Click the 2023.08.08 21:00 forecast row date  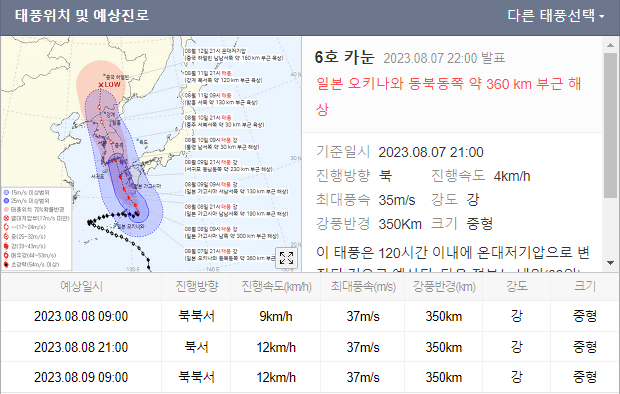pyautogui.click(x=81, y=347)
